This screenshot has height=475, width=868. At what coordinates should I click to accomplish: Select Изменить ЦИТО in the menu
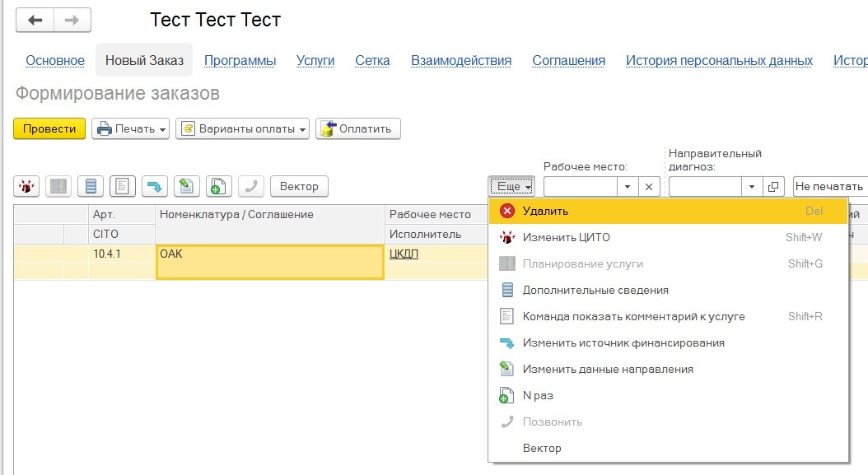pyautogui.click(x=566, y=237)
